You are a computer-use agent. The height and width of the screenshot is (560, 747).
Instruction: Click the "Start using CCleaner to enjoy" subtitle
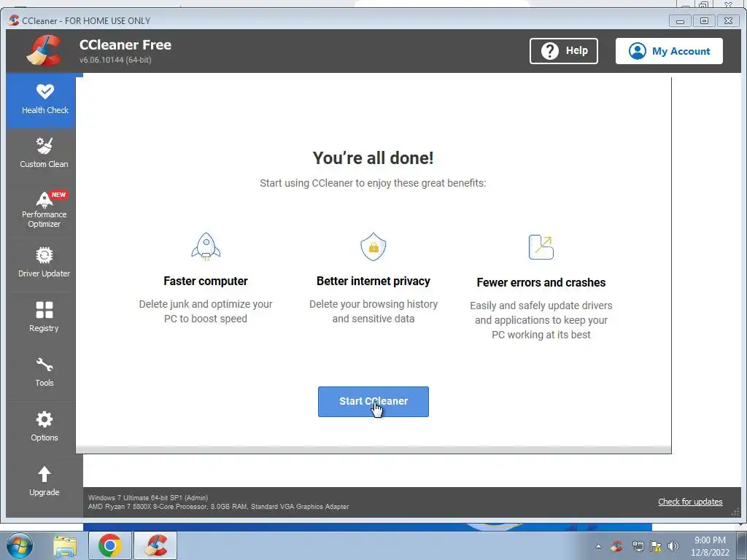coord(373,183)
